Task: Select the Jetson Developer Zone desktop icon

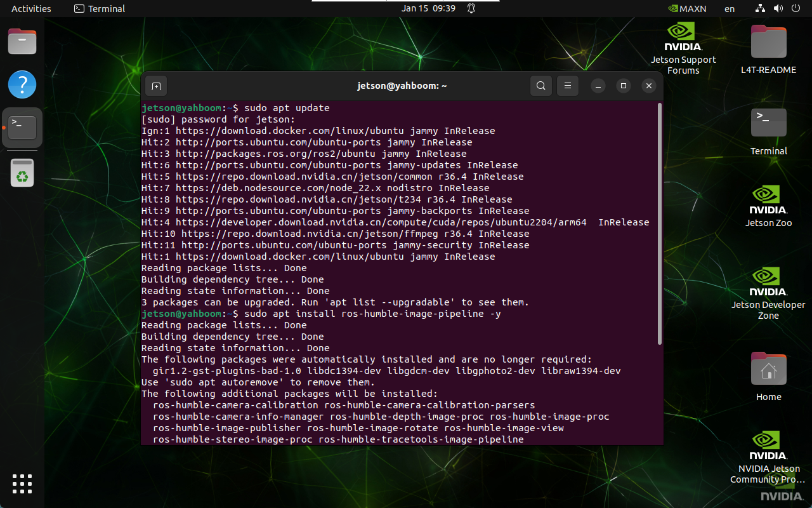Action: click(x=768, y=293)
